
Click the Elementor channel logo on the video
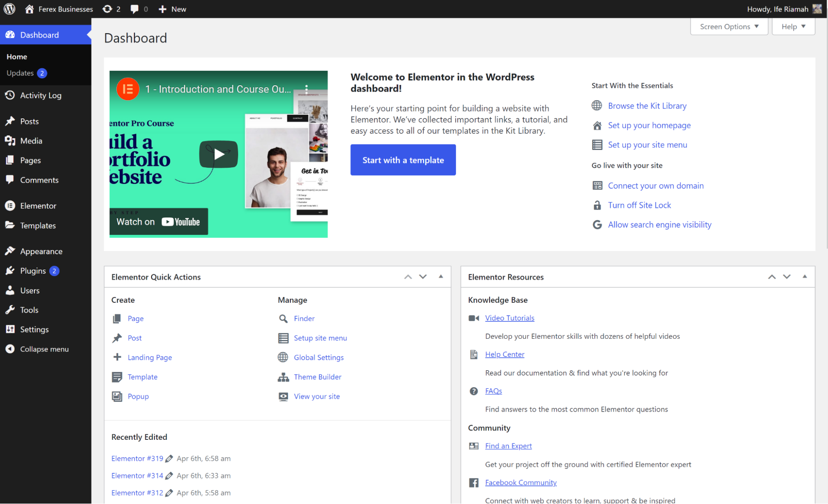pos(128,89)
